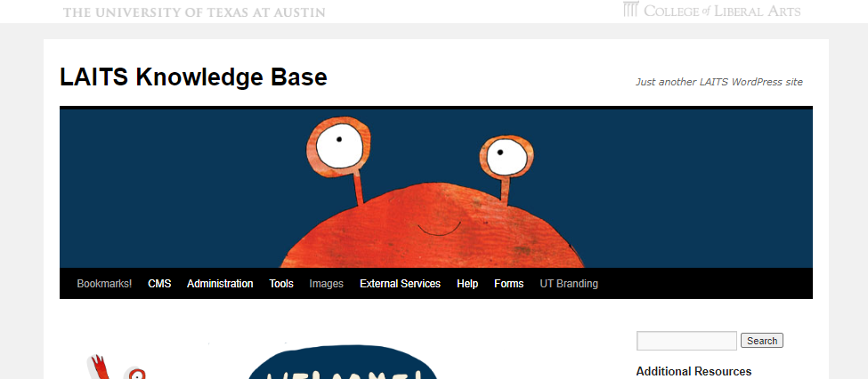Open the Administration menu
868x379 pixels.
(x=220, y=283)
